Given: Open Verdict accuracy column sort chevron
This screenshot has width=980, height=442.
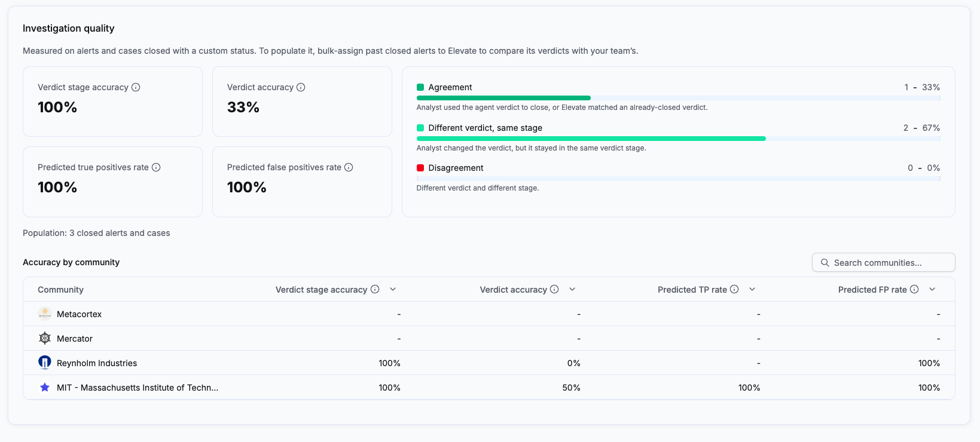Looking at the screenshot, I should pos(572,289).
